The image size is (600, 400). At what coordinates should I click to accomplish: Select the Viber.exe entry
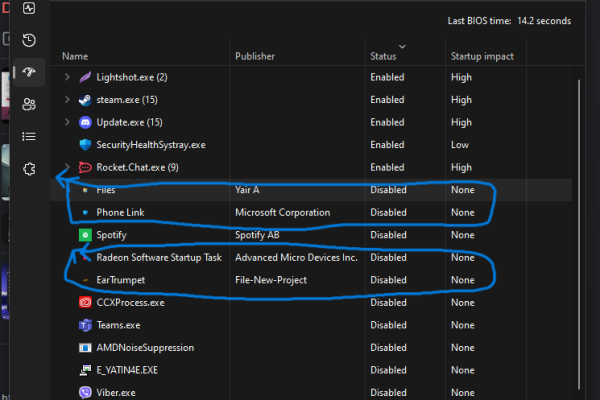click(x=116, y=393)
